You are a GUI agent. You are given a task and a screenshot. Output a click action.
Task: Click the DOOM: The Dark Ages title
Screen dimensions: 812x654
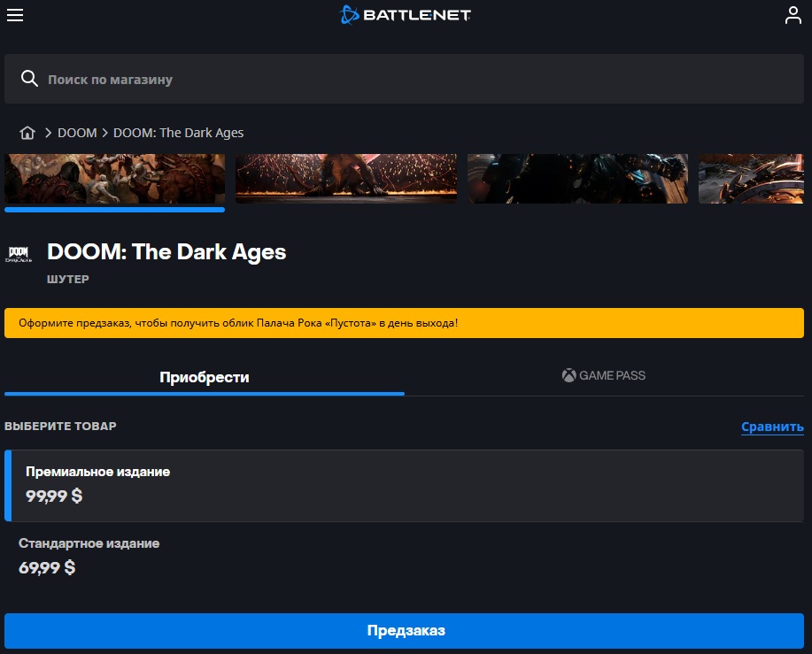click(x=166, y=252)
